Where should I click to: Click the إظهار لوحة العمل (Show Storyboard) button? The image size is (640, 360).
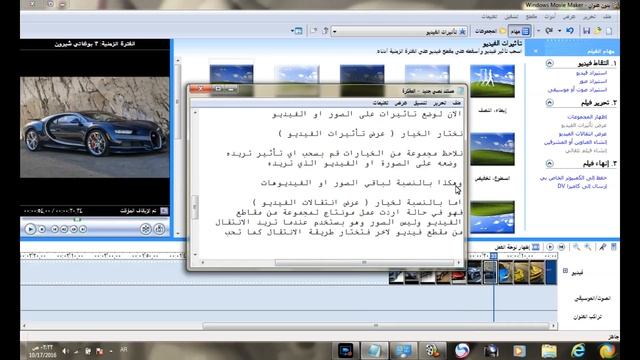[518, 247]
